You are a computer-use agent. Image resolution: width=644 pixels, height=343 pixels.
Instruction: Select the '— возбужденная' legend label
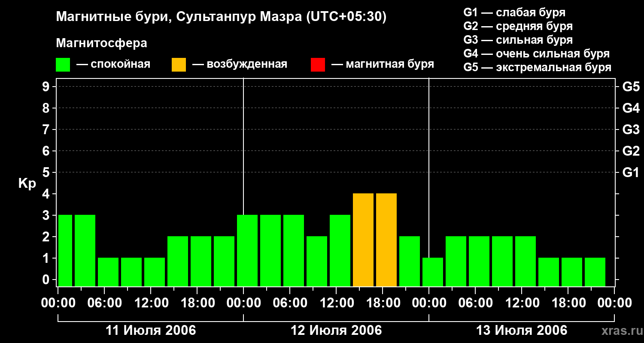coord(240,64)
